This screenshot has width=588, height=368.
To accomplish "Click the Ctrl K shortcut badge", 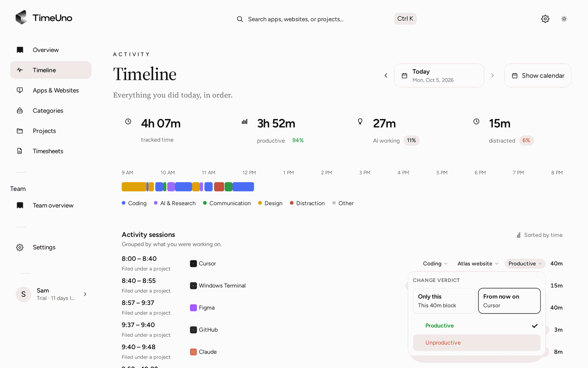I will [405, 19].
